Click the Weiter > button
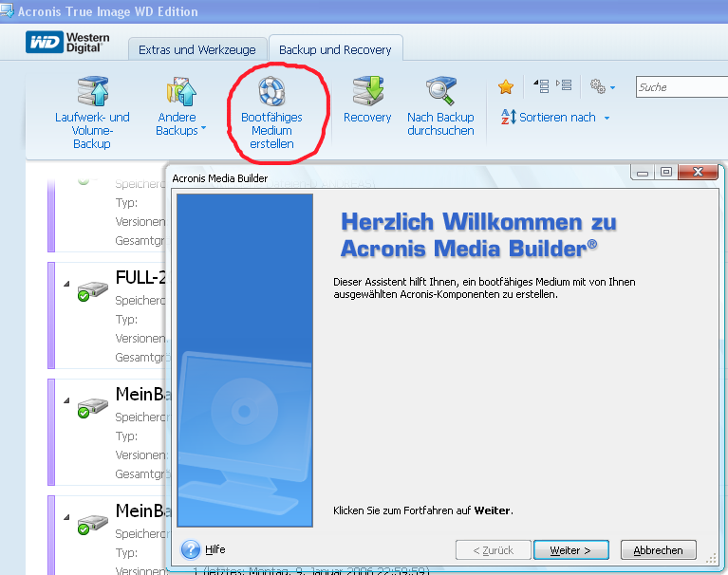 click(x=570, y=550)
